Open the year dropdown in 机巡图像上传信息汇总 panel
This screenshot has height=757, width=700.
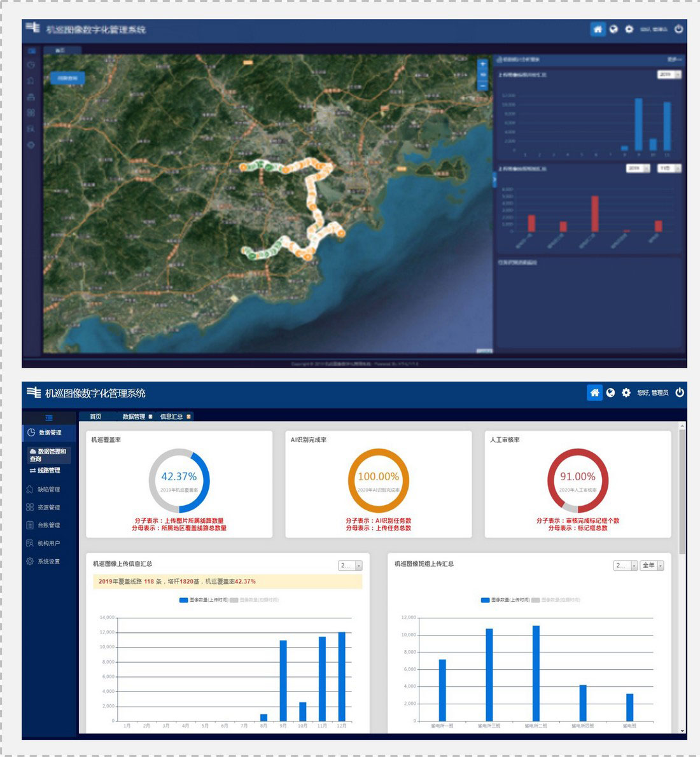pyautogui.click(x=350, y=566)
